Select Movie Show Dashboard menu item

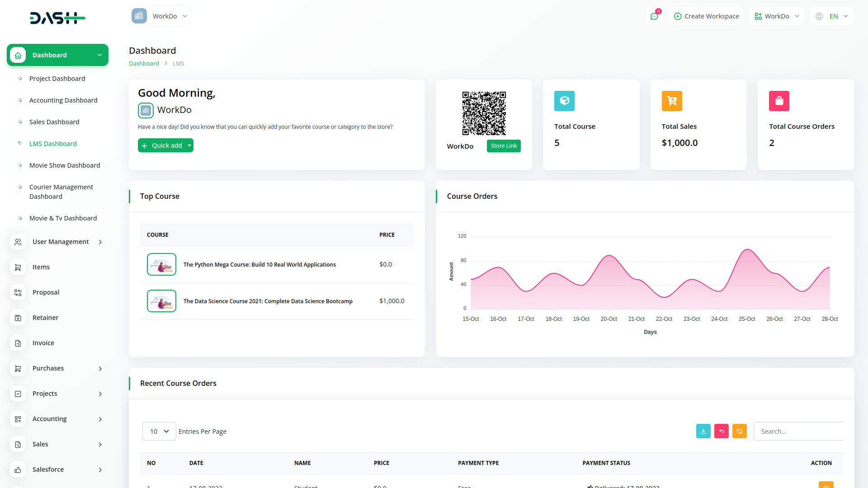point(65,165)
